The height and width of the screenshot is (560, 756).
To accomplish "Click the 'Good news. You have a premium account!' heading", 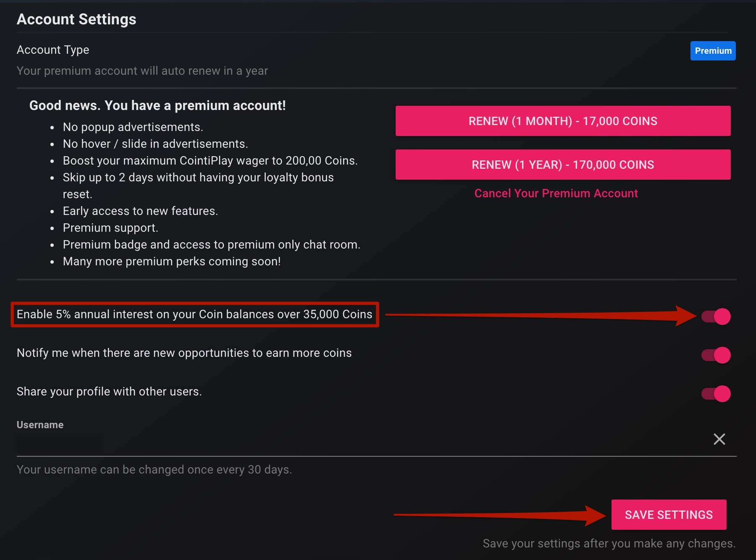I will point(157,105).
